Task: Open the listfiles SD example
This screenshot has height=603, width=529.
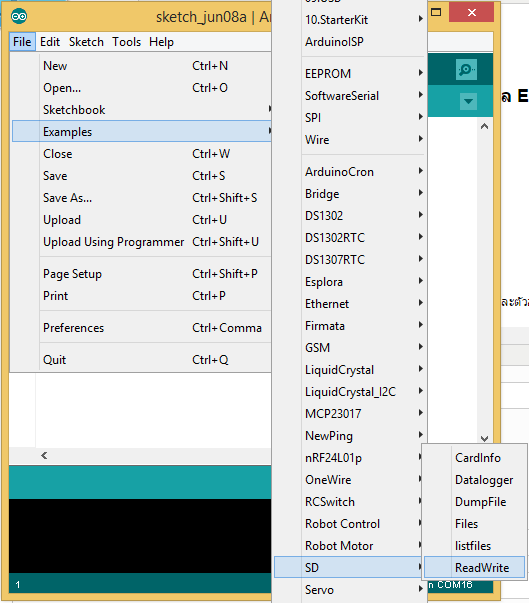Action: coord(474,545)
